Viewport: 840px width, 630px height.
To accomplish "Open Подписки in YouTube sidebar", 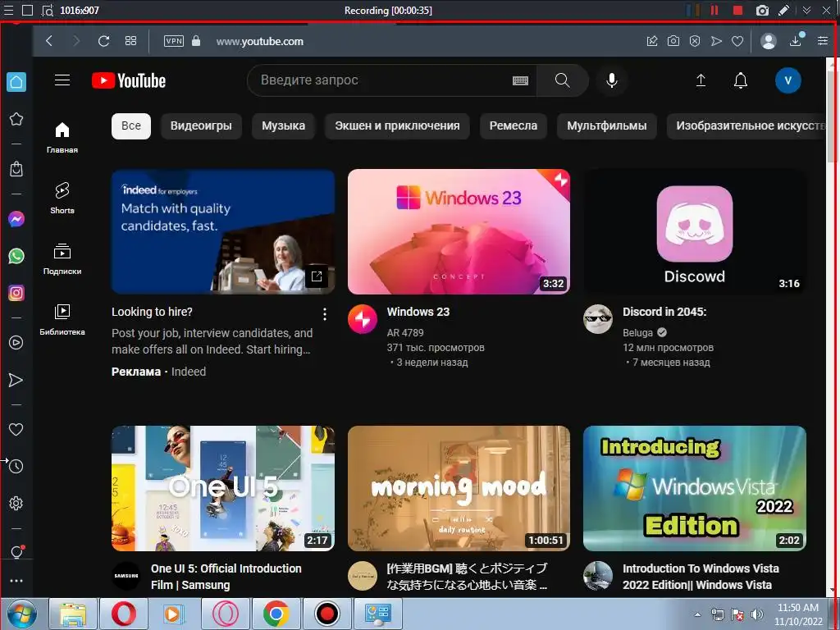I will pyautogui.click(x=62, y=259).
